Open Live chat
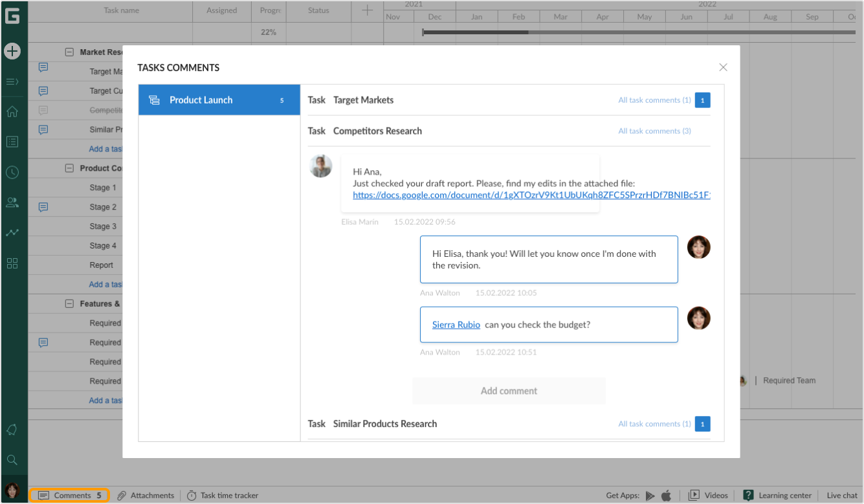The image size is (864, 504). pos(842,496)
